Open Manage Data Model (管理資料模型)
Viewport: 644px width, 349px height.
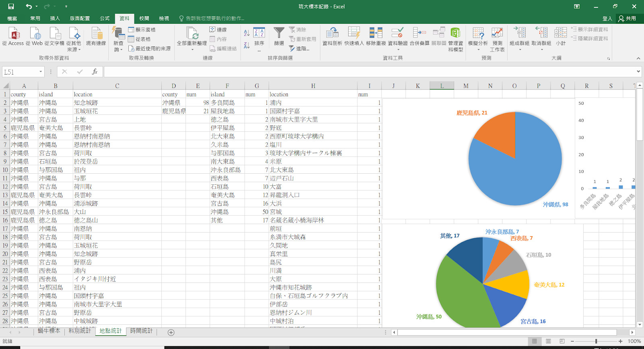point(456,39)
